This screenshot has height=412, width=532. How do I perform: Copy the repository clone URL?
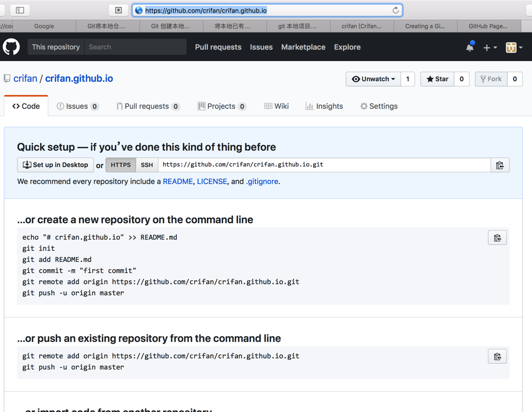[500, 165]
